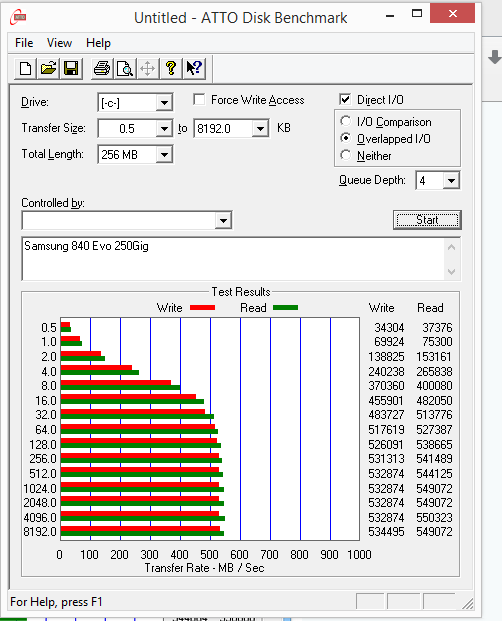The height and width of the screenshot is (621, 502).
Task: Open the View menu
Action: (x=59, y=43)
